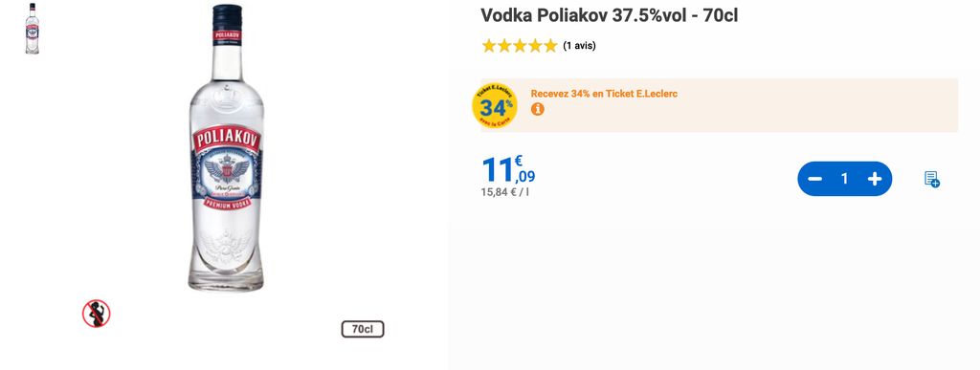Click the fifth yellow rating star

(x=549, y=46)
